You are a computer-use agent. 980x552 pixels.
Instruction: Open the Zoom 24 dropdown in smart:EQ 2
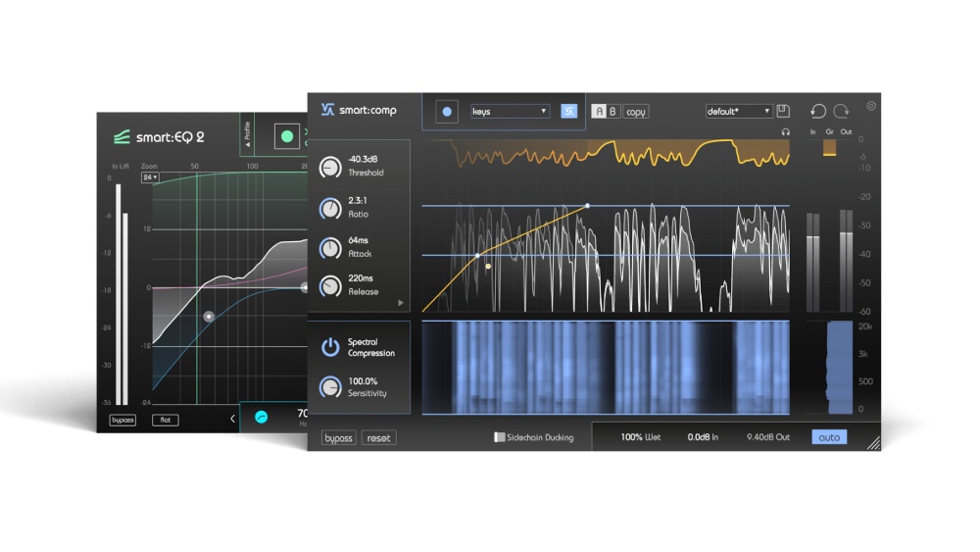pyautogui.click(x=149, y=177)
